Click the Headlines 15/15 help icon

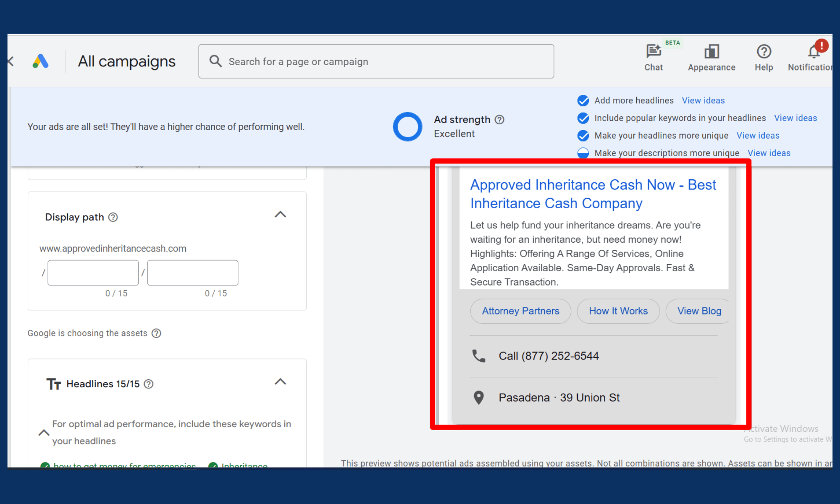pos(149,384)
